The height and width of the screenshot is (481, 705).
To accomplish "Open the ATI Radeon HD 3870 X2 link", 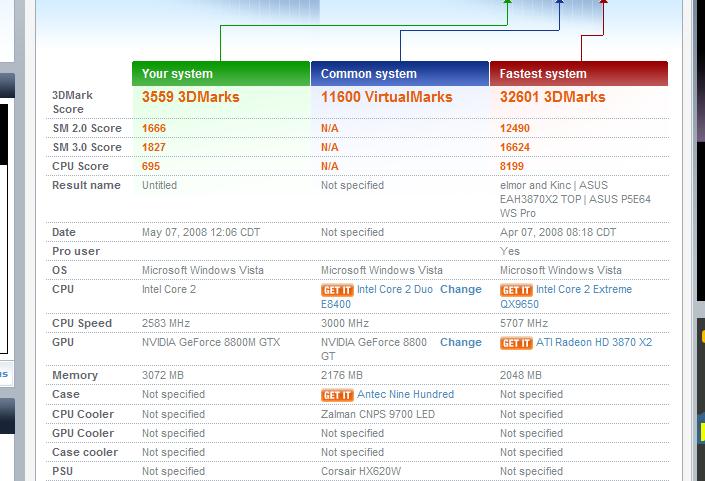I will pyautogui.click(x=594, y=342).
